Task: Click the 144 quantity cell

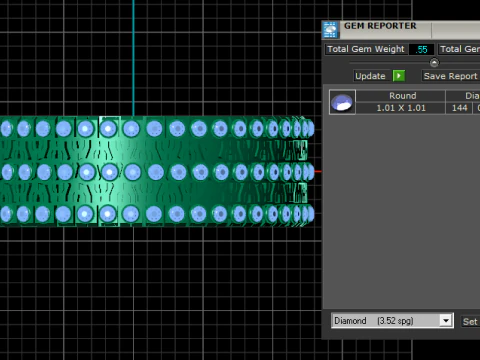Action: [459, 108]
